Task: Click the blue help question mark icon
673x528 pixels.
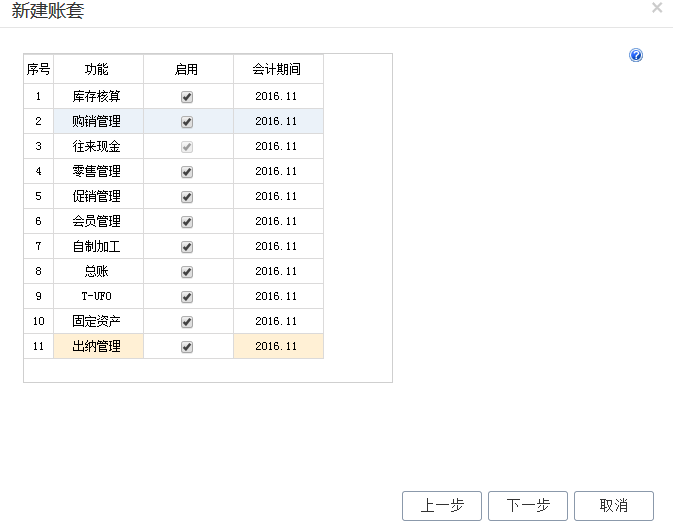Action: [x=636, y=56]
